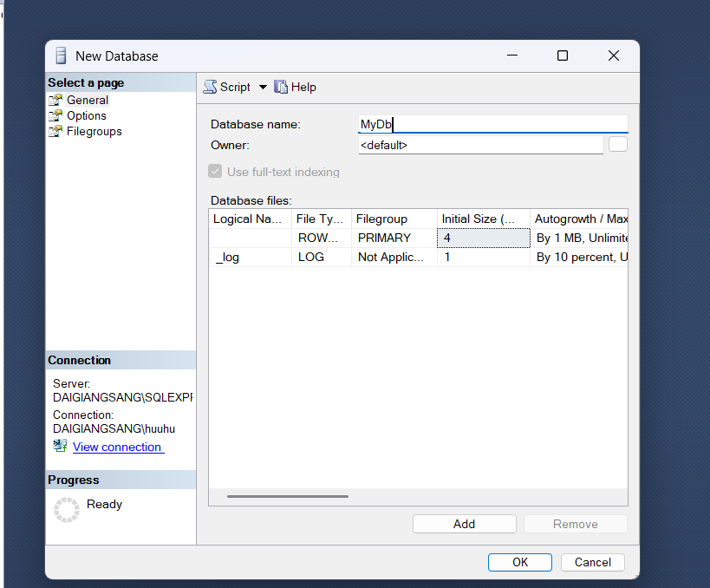Click the Database name text field
The image size is (710, 588).
(x=492, y=124)
